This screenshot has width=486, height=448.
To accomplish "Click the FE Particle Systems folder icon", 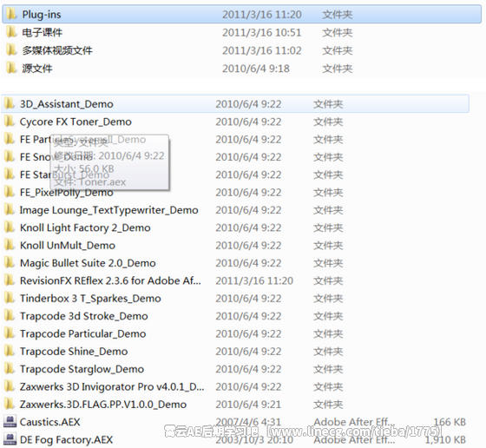I will (x=10, y=139).
